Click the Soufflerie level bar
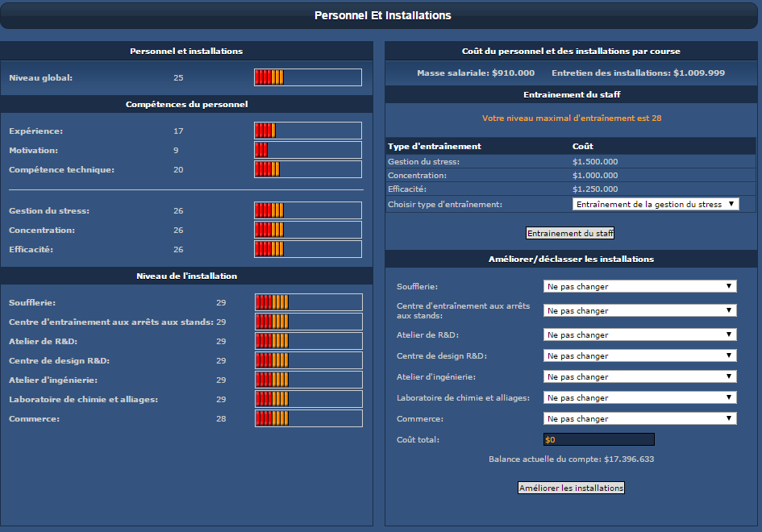 309,302
